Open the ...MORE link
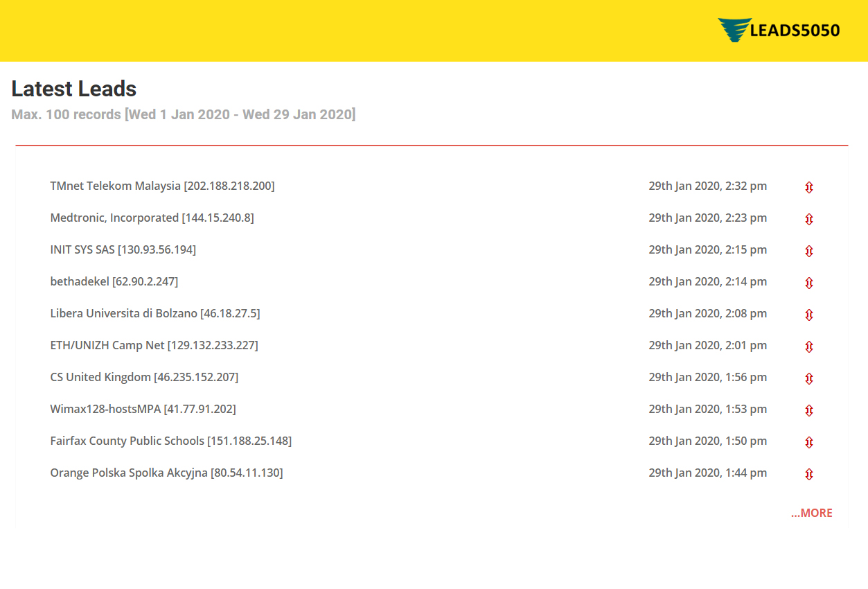Viewport: 868px width, 589px height. click(812, 513)
